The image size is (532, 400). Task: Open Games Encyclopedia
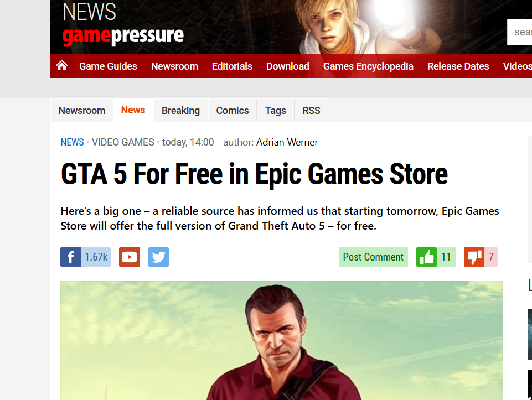[x=368, y=66]
